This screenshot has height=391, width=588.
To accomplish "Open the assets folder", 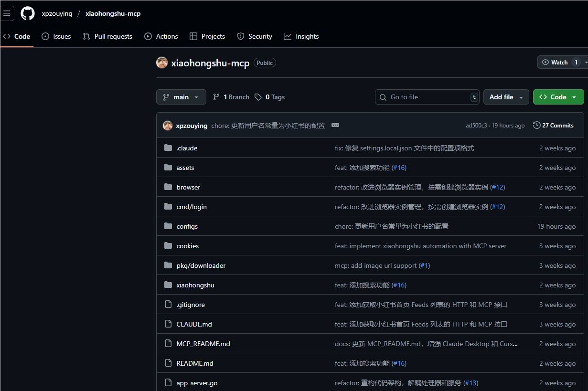I will (x=185, y=168).
